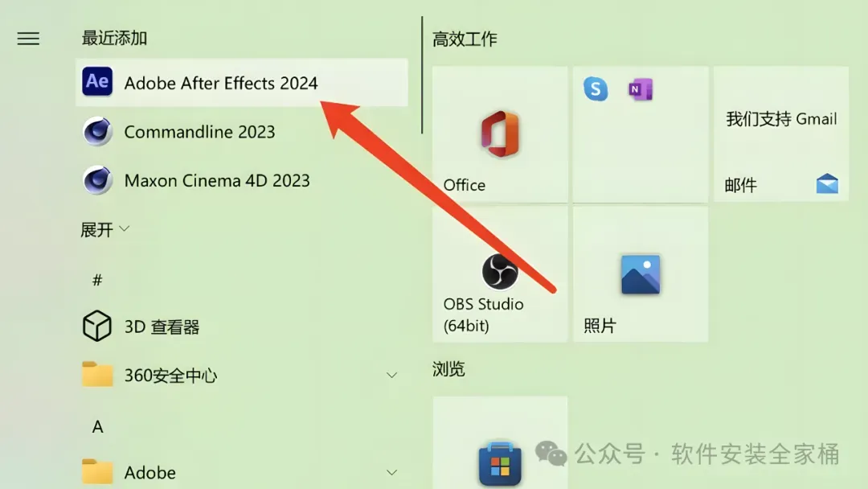
Task: Open the hamburger menu icon
Action: click(28, 39)
